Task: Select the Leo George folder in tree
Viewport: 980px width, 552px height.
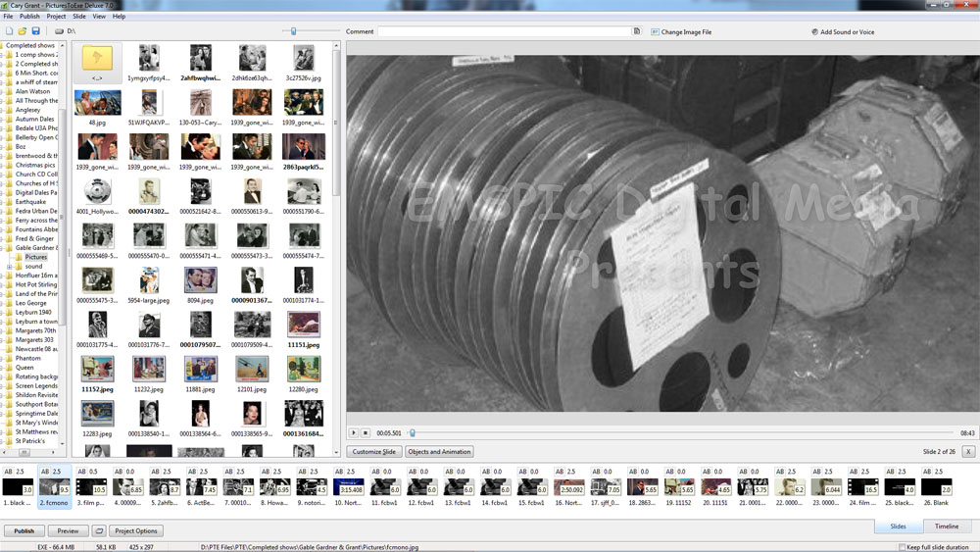Action: pos(31,303)
